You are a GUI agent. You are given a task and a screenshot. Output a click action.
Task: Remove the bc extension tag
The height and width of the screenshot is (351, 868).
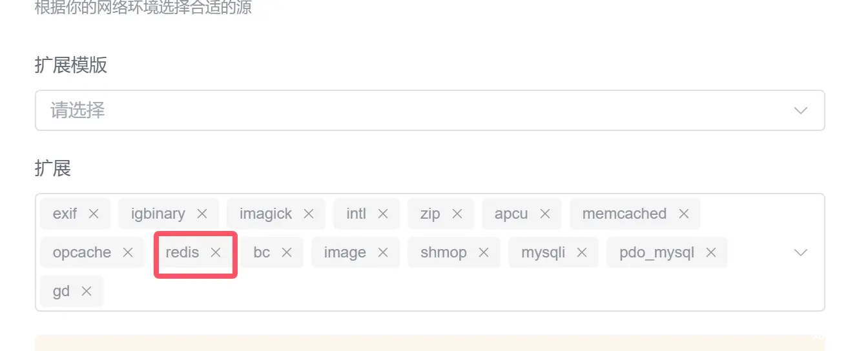(x=287, y=252)
